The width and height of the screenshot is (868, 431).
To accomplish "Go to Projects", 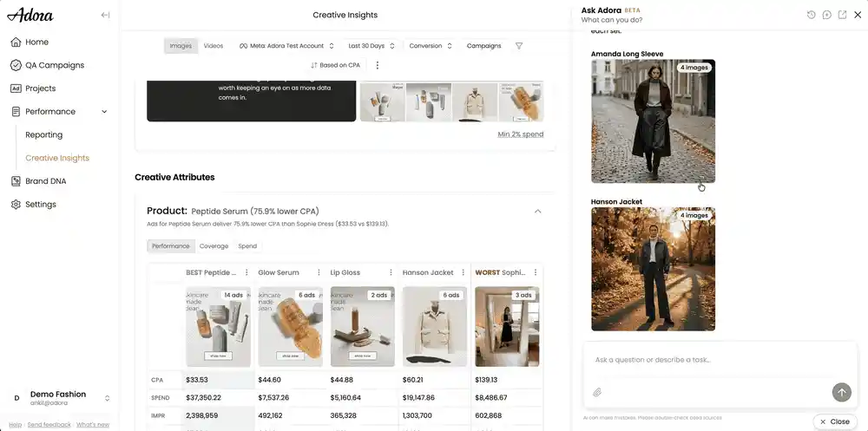I will pos(41,88).
